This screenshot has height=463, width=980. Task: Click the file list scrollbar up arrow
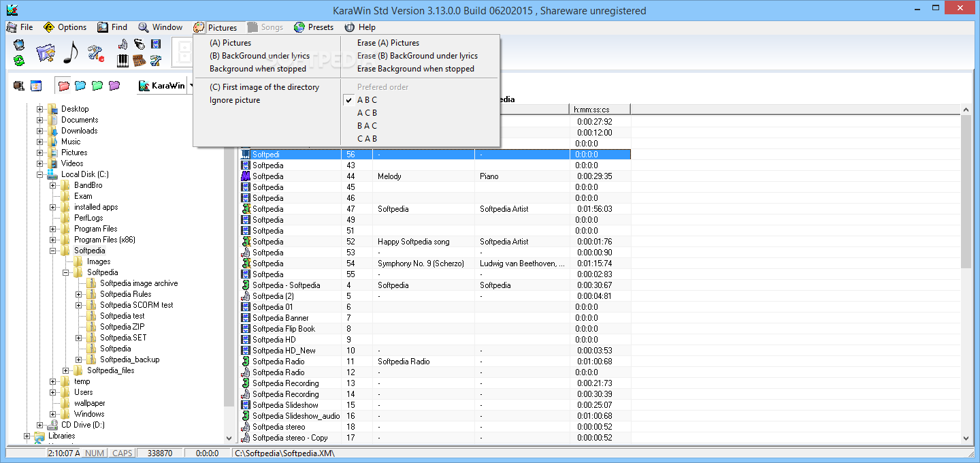click(x=966, y=110)
